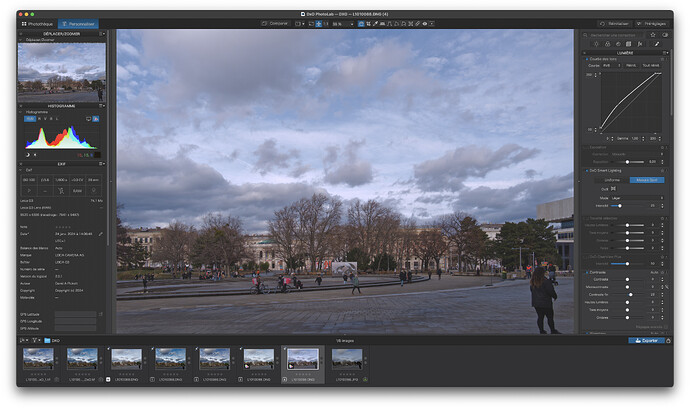This screenshot has width=690, height=409.
Task: Open the Color palette icon
Action: tap(608, 44)
